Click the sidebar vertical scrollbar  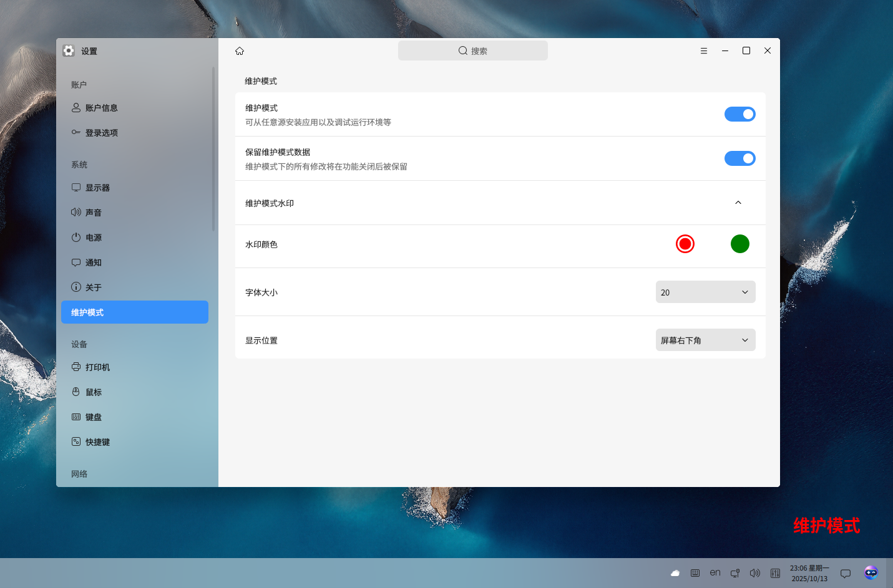pos(213,150)
